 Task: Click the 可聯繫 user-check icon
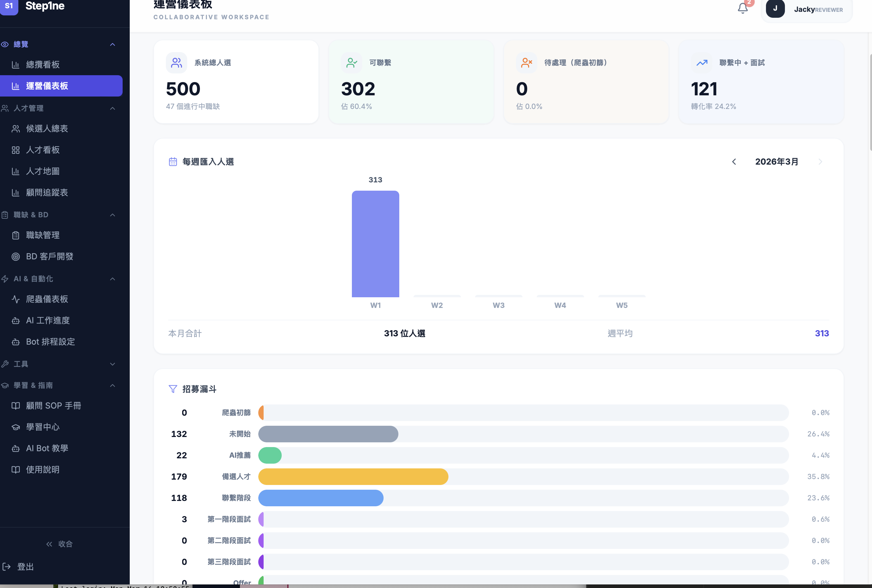[x=351, y=63]
